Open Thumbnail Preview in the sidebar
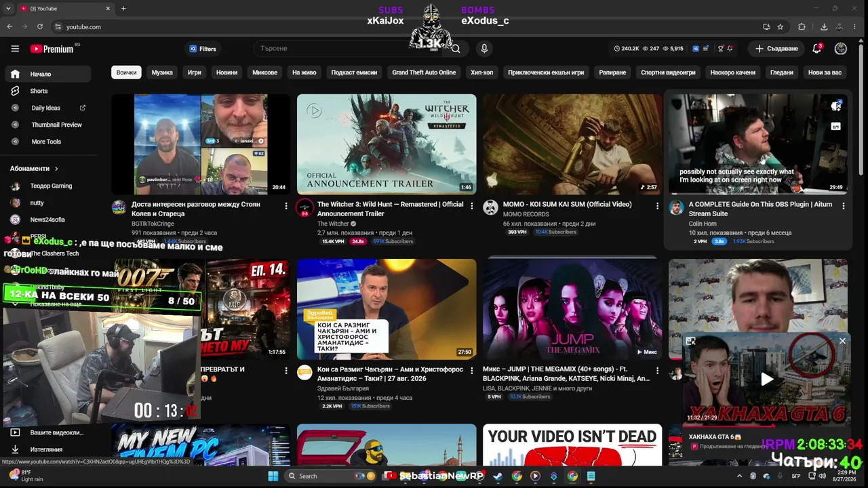868x488 pixels. tap(47, 125)
